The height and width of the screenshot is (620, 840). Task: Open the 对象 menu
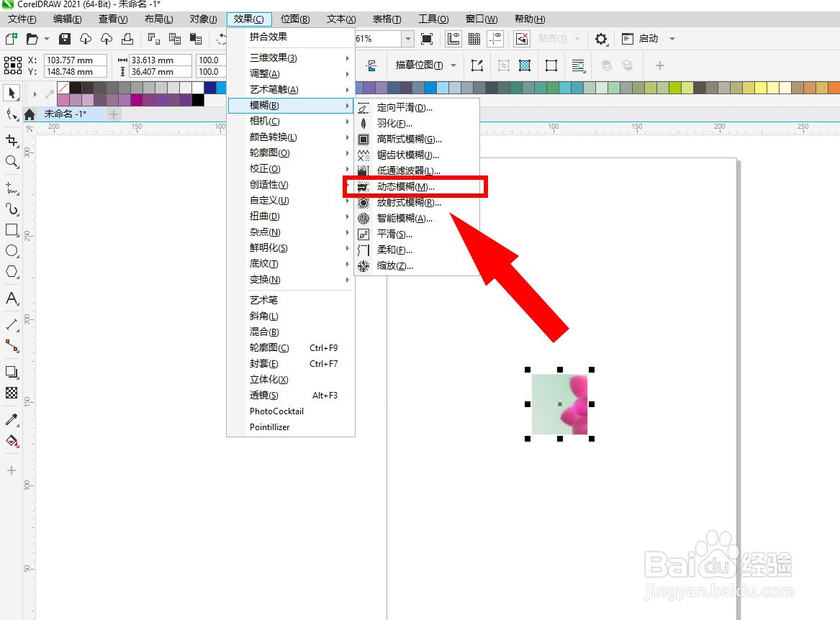click(x=204, y=19)
